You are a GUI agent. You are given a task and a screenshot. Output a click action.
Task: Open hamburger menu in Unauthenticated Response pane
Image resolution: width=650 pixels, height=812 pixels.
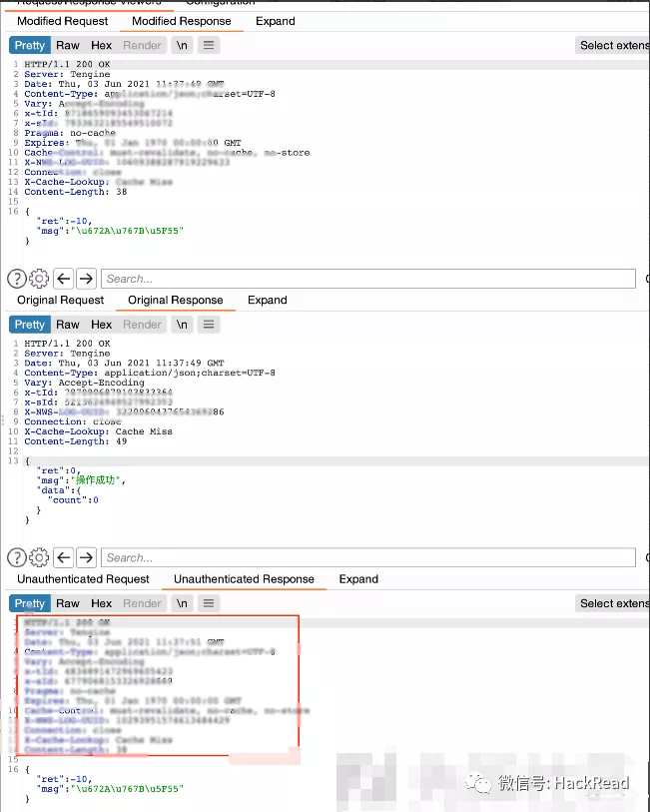pyautogui.click(x=209, y=604)
